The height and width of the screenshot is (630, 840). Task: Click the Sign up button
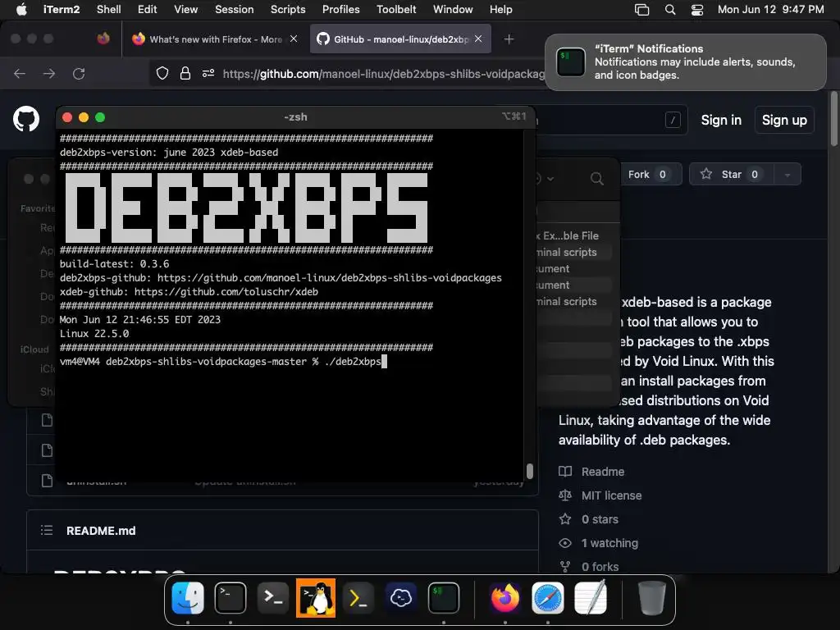[784, 120]
